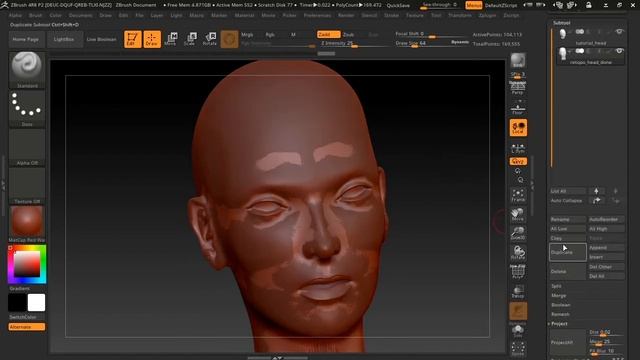Click the Delete subtool button
The height and width of the screenshot is (360, 640).
[568, 271]
